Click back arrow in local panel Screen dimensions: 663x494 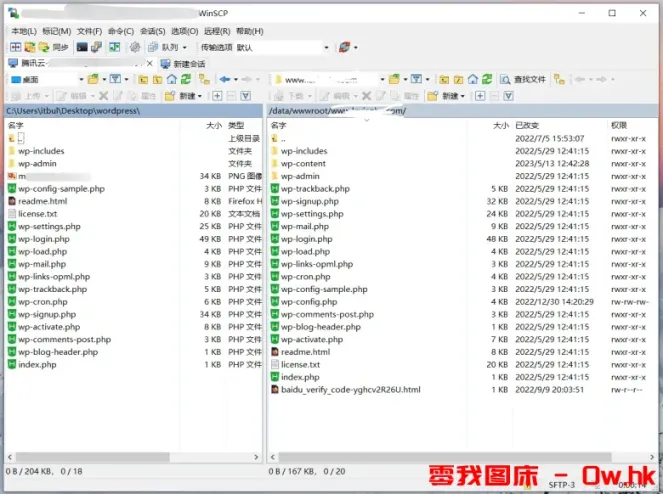pyautogui.click(x=224, y=79)
